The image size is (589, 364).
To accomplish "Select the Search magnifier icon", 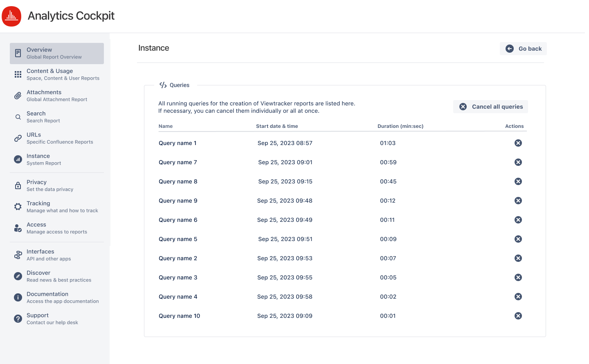I will (18, 116).
